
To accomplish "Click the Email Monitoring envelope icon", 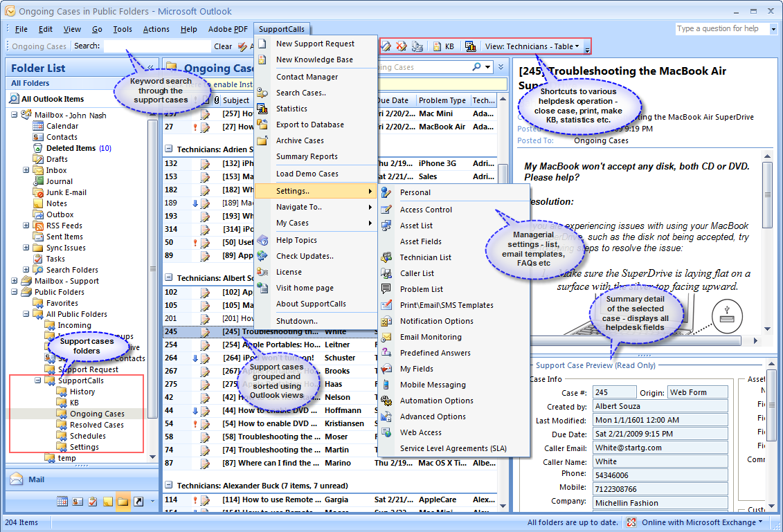I will (x=386, y=337).
